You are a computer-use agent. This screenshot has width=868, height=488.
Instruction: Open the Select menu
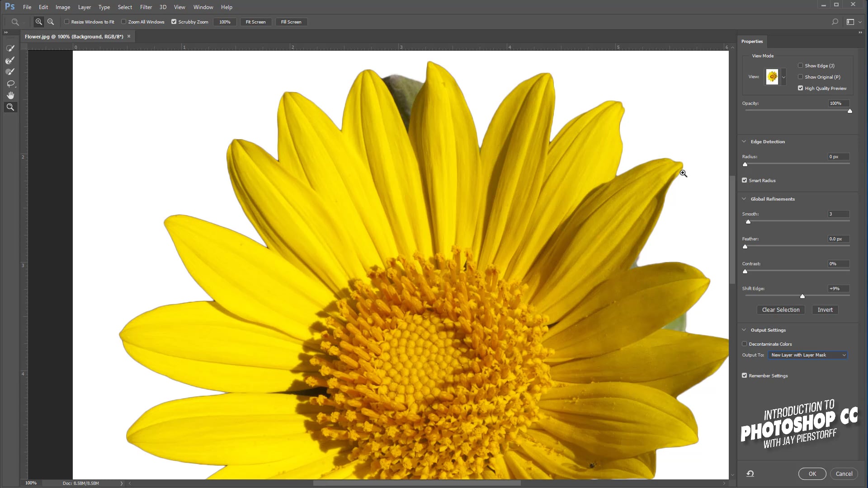(x=125, y=7)
